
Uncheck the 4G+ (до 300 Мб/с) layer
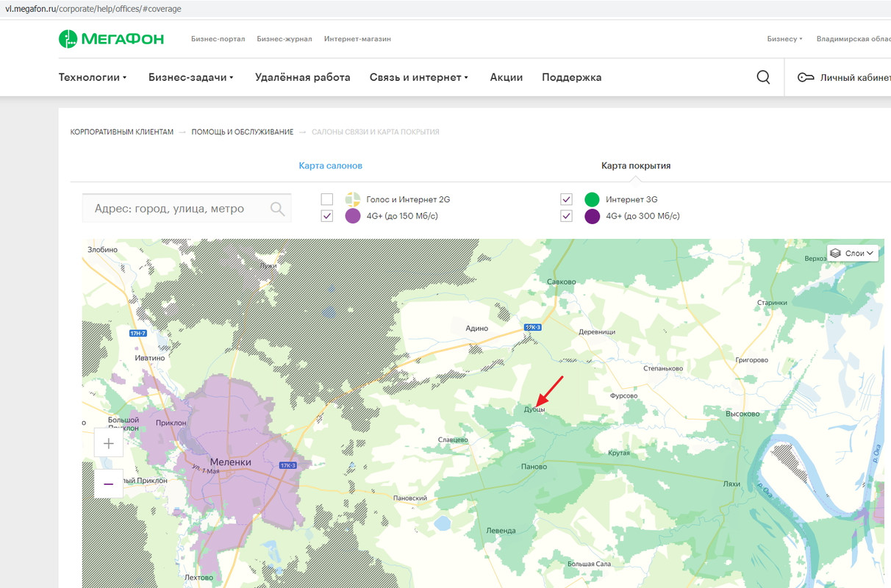click(566, 216)
